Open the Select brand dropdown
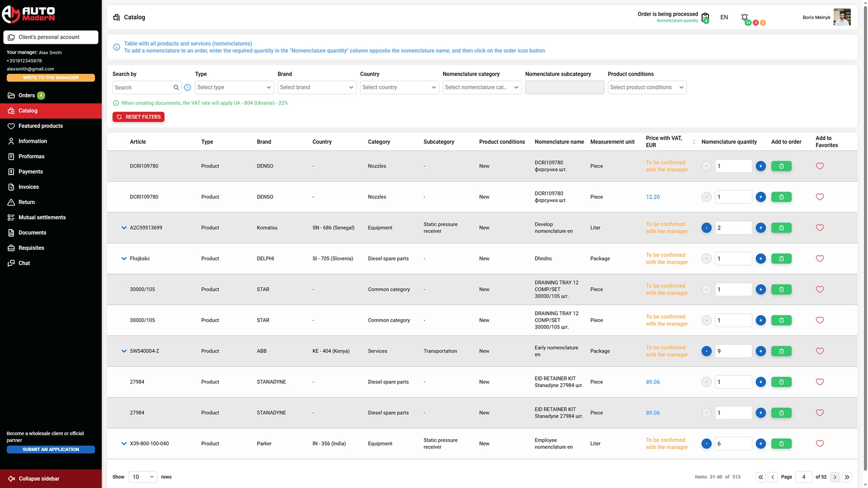Screen dimensions: 868x488 coord(316,88)
